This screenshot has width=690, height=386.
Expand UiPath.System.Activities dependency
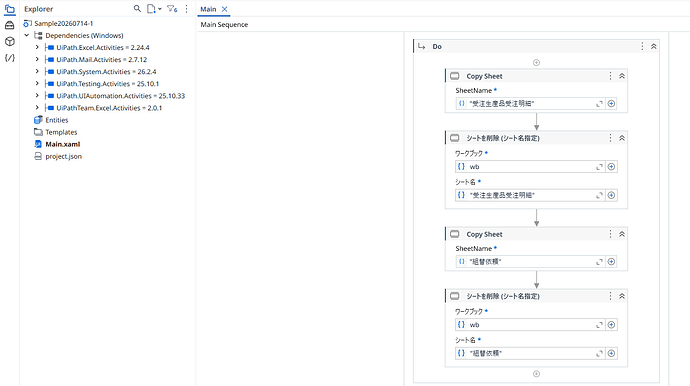(37, 71)
